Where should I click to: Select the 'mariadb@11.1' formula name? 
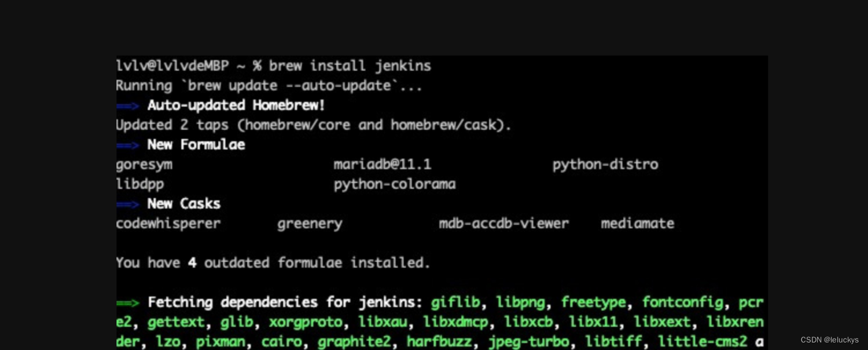(382, 165)
